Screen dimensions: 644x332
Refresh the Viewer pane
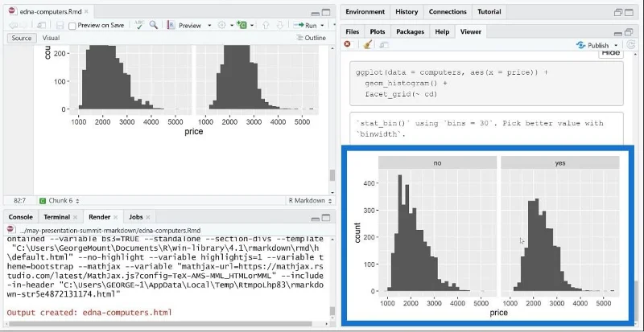pos(631,45)
